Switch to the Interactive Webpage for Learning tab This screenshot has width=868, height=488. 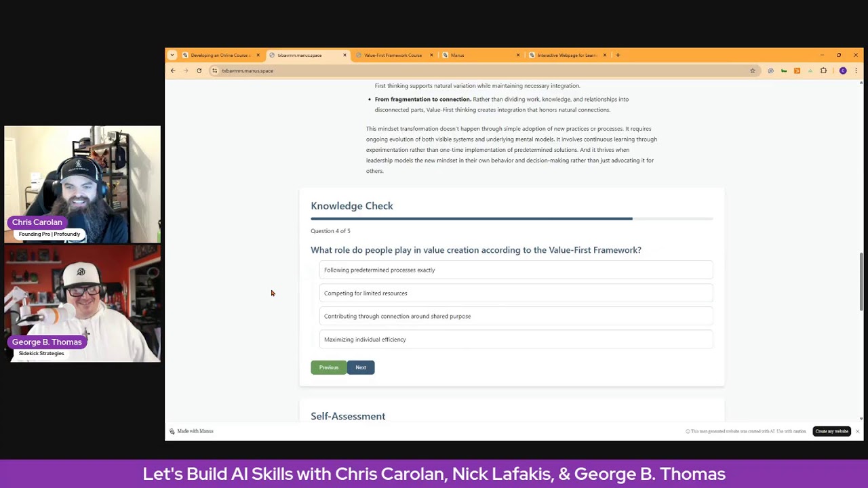click(568, 55)
